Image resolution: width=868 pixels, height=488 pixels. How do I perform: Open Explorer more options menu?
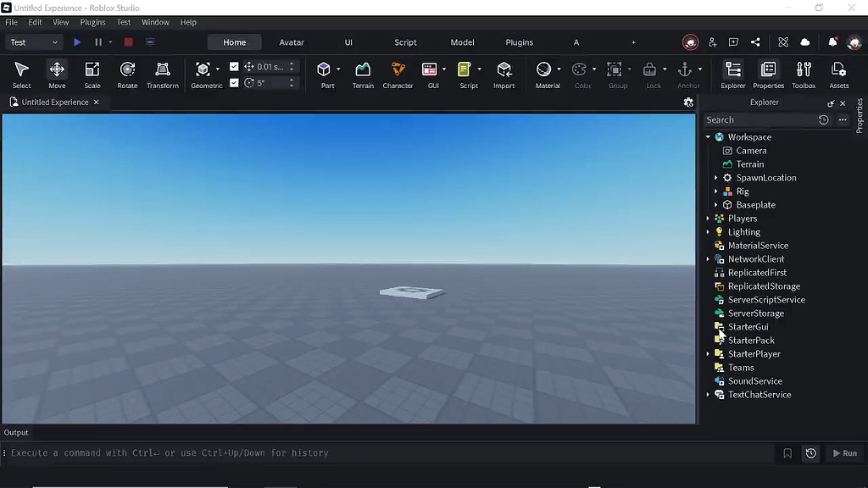(843, 120)
